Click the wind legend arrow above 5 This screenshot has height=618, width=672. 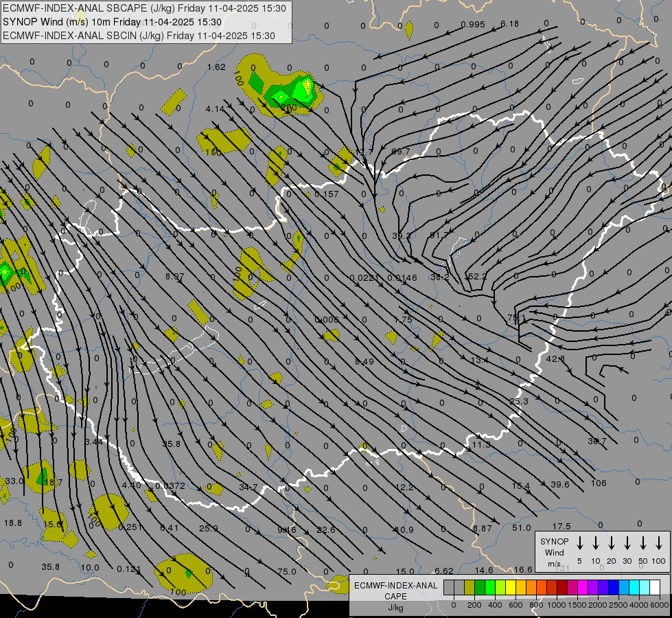580,543
